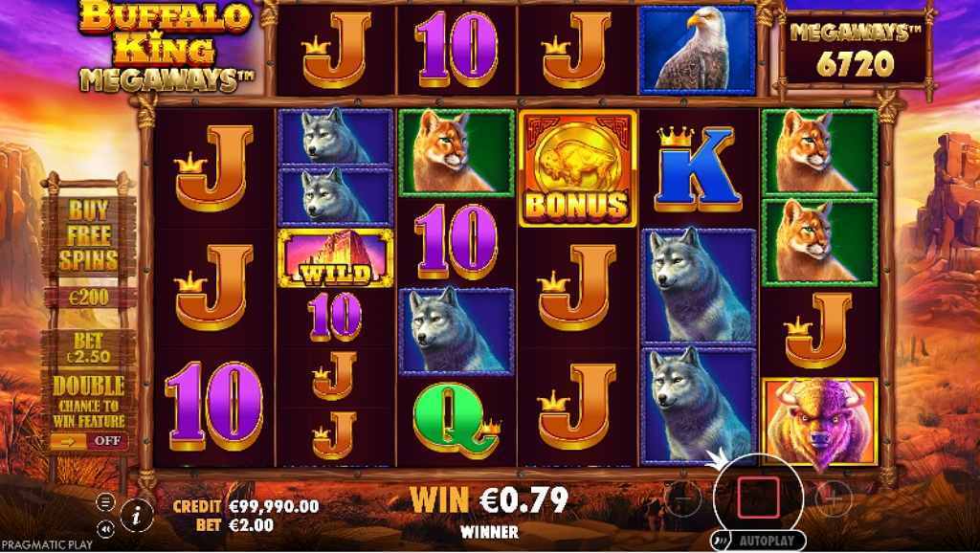Click the €200 buy price label
980x553 pixels.
click(x=89, y=298)
